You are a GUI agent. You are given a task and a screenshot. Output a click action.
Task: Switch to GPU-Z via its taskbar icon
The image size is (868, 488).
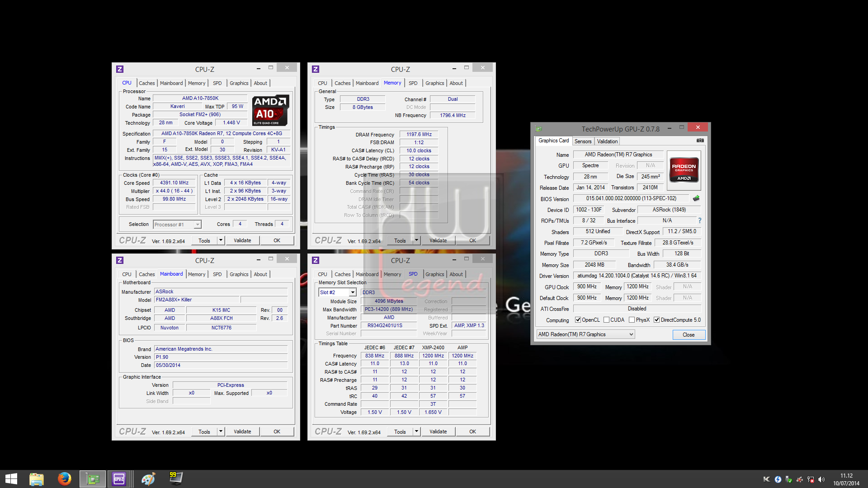coord(93,479)
